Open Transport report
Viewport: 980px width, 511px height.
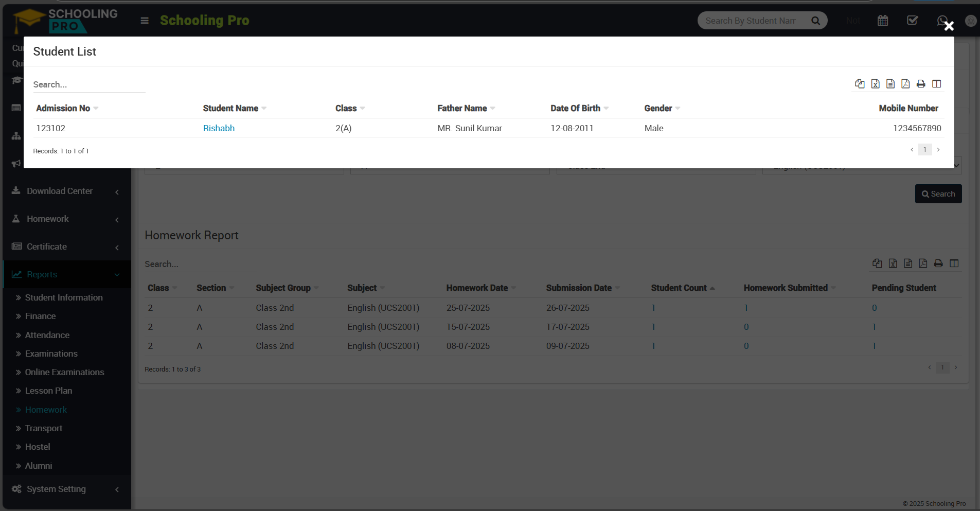(43, 428)
